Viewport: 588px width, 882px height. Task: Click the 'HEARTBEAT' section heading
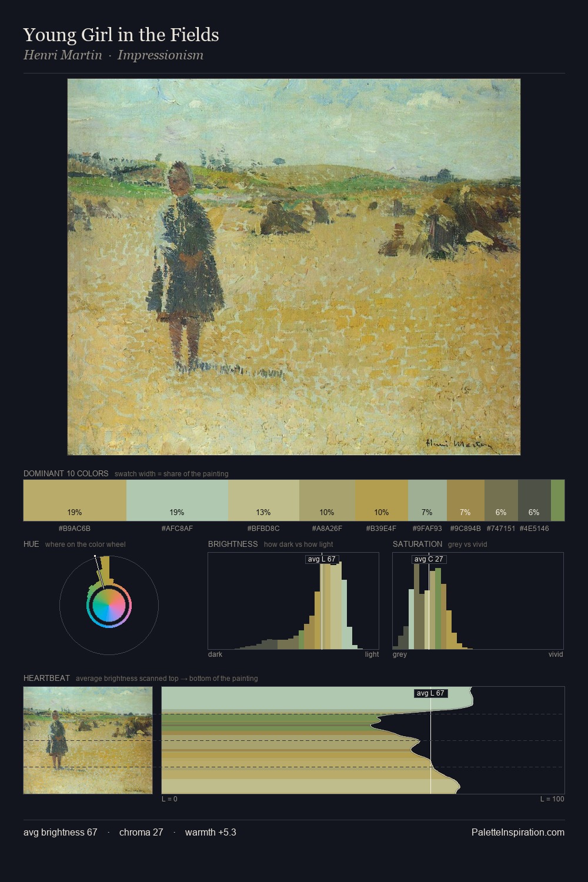pyautogui.click(x=46, y=678)
